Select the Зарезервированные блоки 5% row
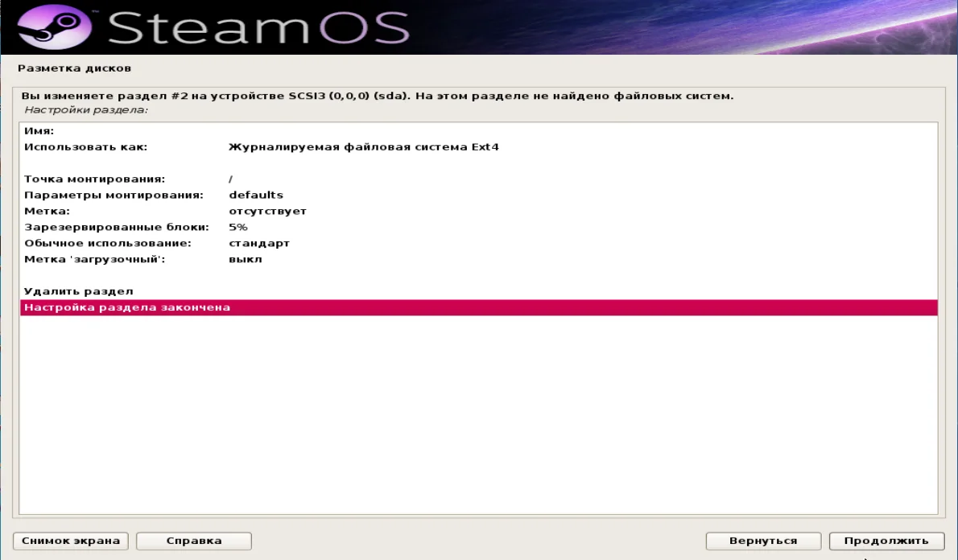The image size is (958, 560). (x=478, y=227)
